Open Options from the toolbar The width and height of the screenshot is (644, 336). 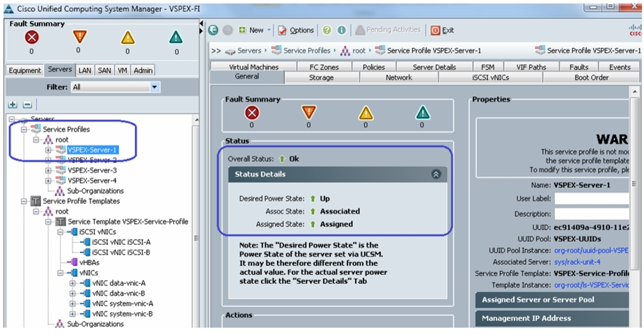[x=296, y=30]
